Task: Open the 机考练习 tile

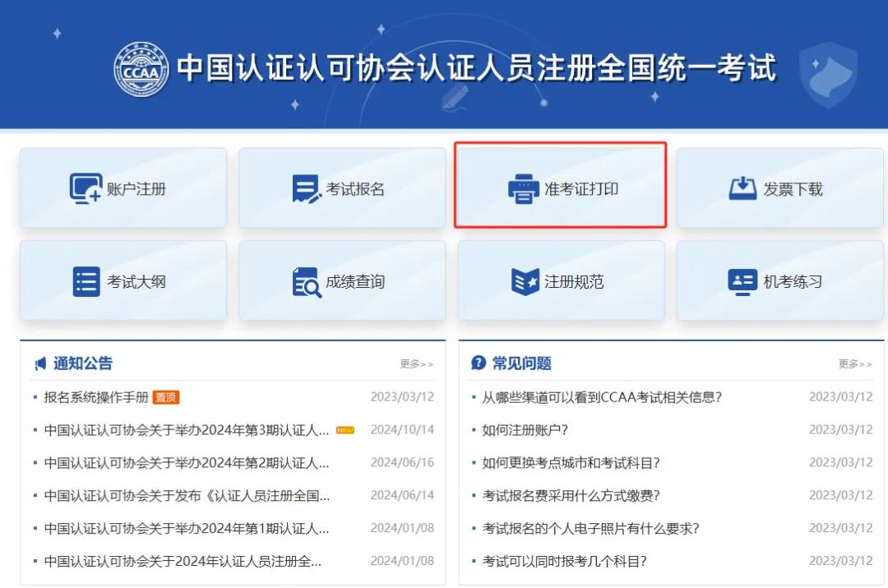Action: point(779,281)
